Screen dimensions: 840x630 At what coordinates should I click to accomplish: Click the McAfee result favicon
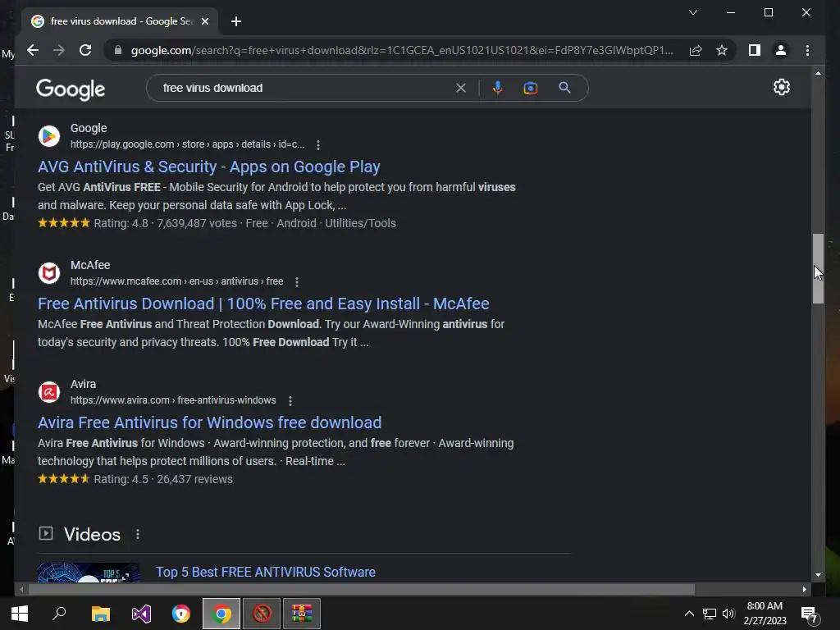coord(48,273)
